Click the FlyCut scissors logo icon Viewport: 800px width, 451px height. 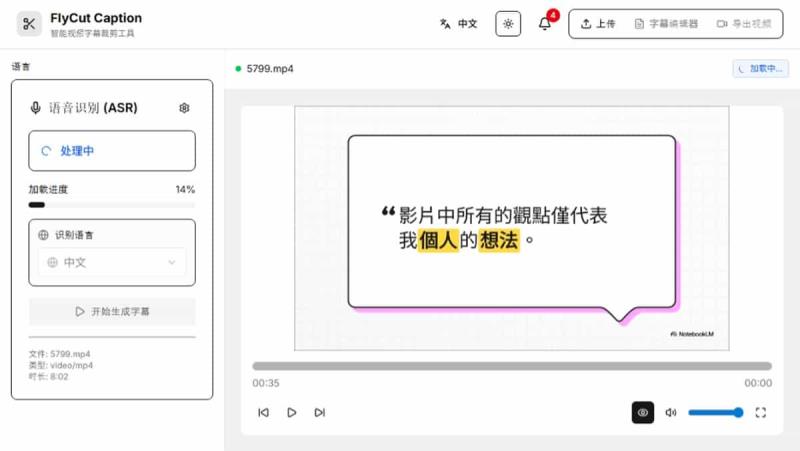point(30,24)
